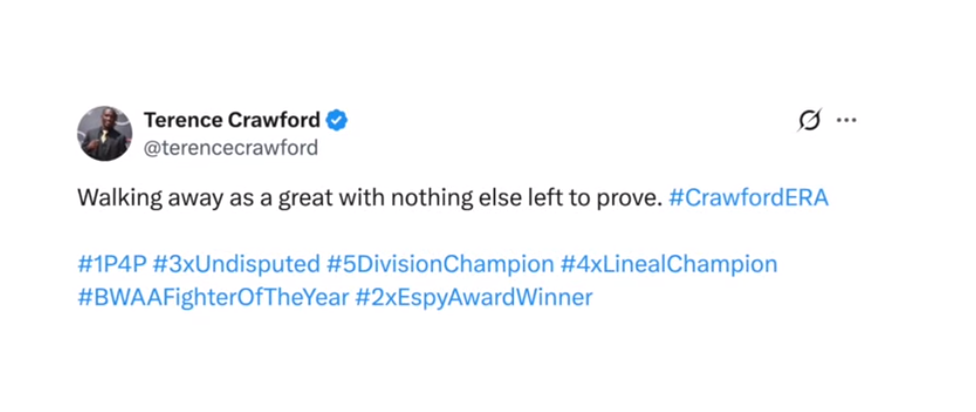Open the #BWAAFighterOfTheYear hashtag

tap(212, 297)
